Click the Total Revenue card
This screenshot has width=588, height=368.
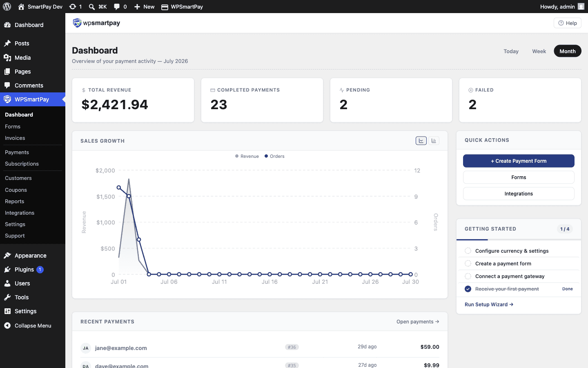point(133,100)
